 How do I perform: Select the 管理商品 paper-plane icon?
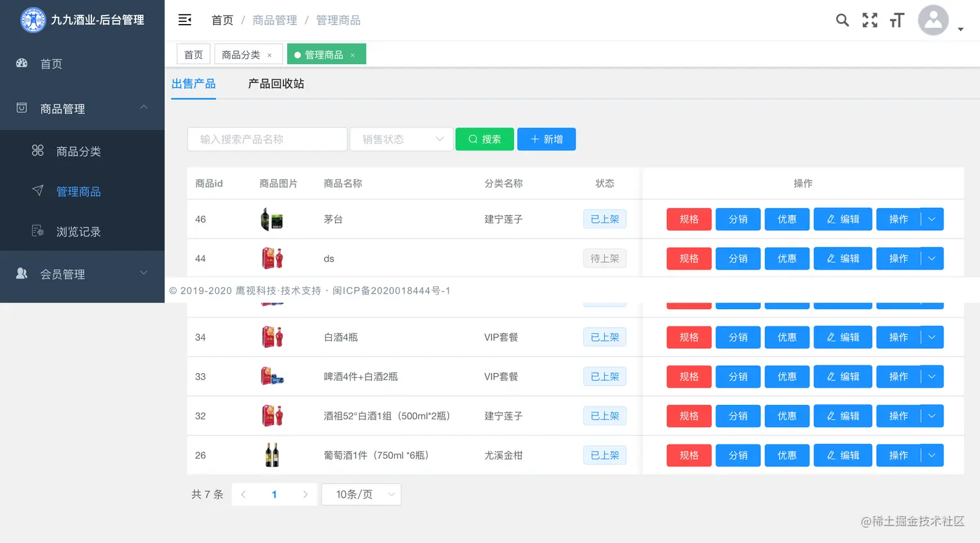tap(38, 191)
